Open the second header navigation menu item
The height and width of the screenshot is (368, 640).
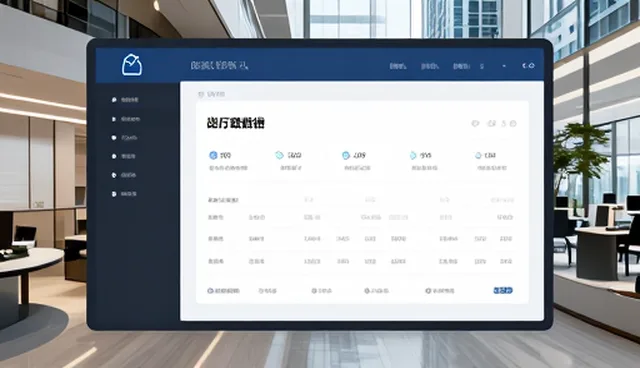pyautogui.click(x=429, y=66)
